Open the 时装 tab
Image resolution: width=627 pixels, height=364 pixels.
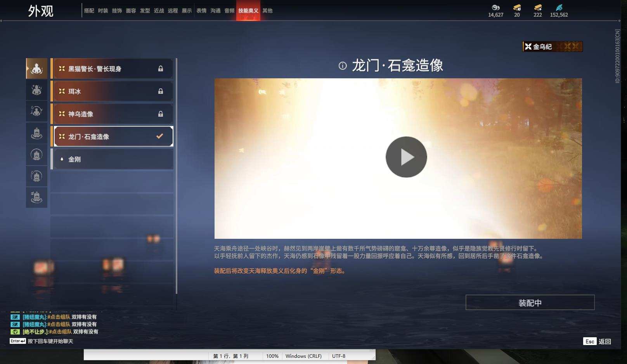tap(103, 11)
